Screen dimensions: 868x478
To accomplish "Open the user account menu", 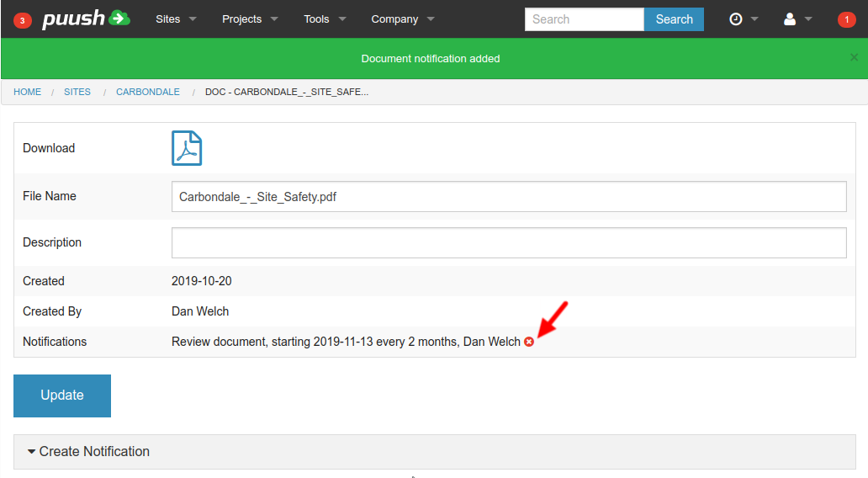I will (797, 19).
